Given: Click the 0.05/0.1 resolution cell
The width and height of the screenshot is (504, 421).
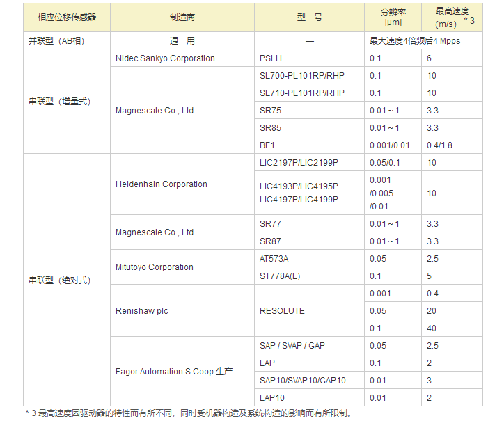Looking at the screenshot, I should tap(393, 162).
